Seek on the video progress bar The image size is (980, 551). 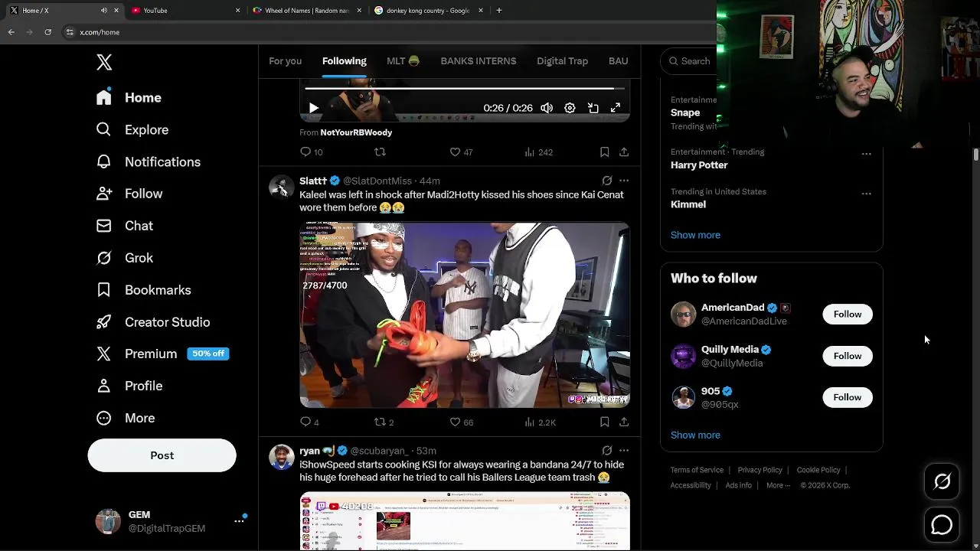pyautogui.click(x=464, y=89)
